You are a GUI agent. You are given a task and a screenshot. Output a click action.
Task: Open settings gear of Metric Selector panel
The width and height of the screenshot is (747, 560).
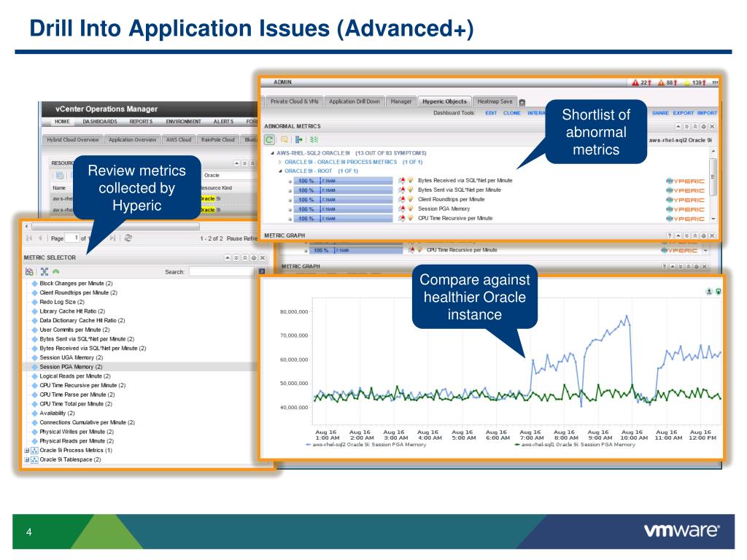253,257
